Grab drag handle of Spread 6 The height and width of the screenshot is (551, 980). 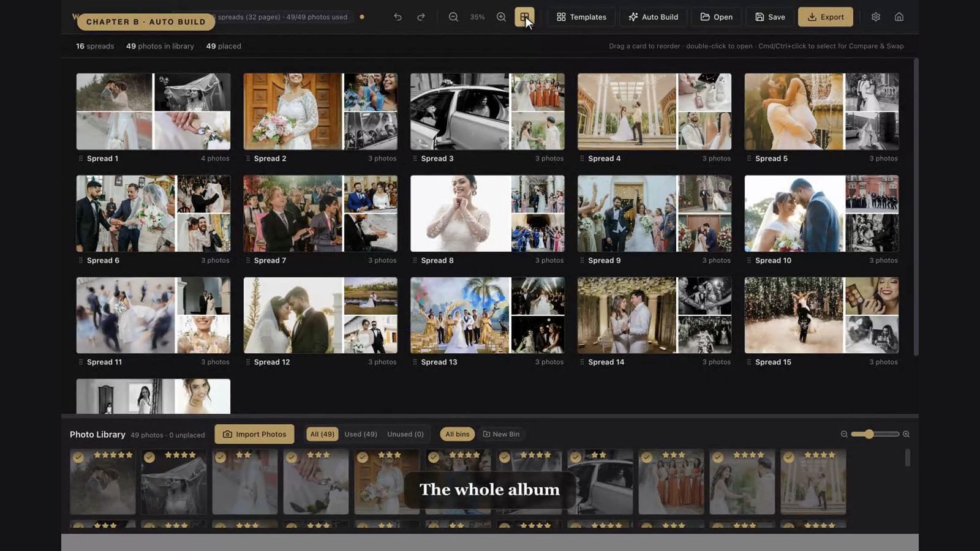[81, 260]
